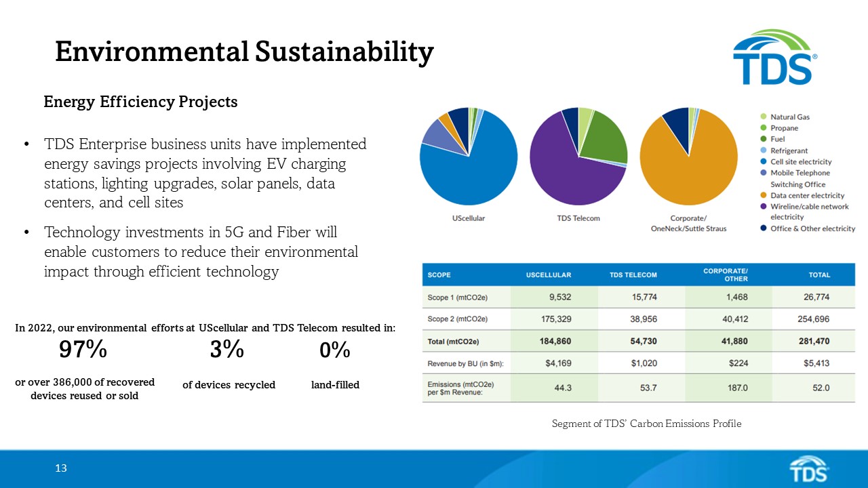This screenshot has width=868, height=488.
Task: Select the UScellular pie chart
Action: 468,156
